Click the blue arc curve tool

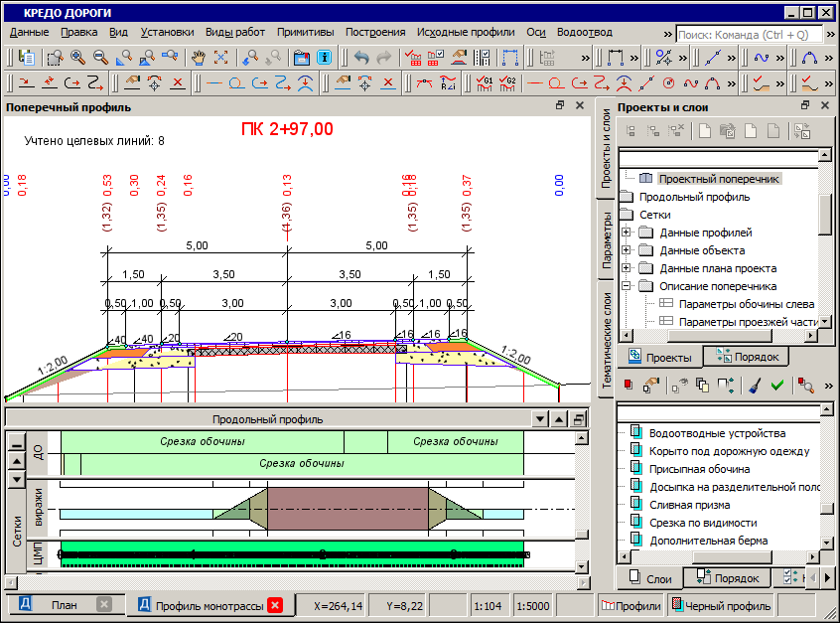tap(809, 58)
